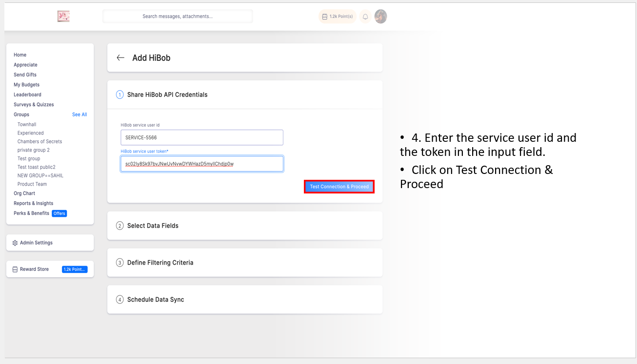Click the HiBob service user token field
The image size is (637, 364).
pyautogui.click(x=202, y=164)
